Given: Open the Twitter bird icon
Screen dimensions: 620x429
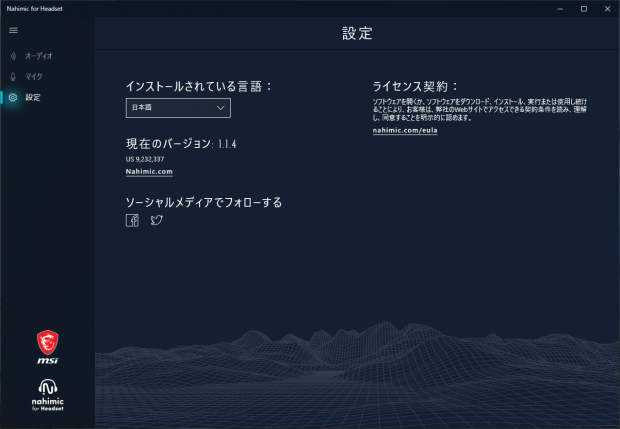Looking at the screenshot, I should (x=157, y=220).
